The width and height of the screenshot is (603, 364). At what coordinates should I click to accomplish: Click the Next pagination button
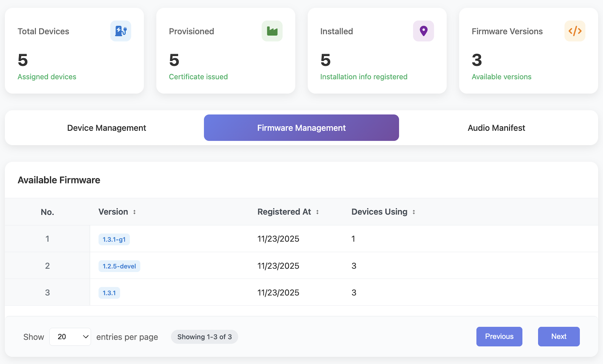(559, 336)
